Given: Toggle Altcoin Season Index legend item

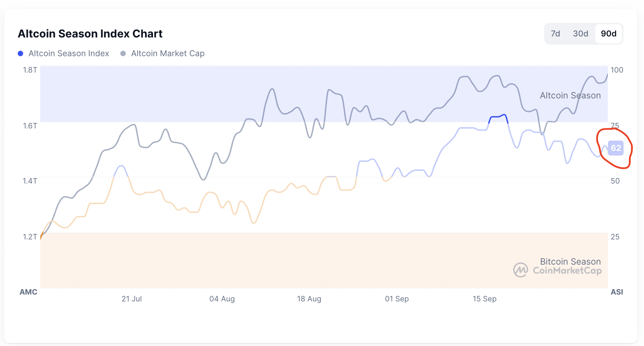Looking at the screenshot, I should coord(68,53).
